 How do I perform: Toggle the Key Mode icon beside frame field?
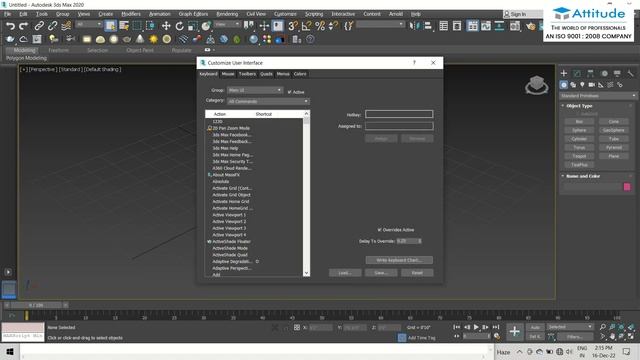coord(456,336)
